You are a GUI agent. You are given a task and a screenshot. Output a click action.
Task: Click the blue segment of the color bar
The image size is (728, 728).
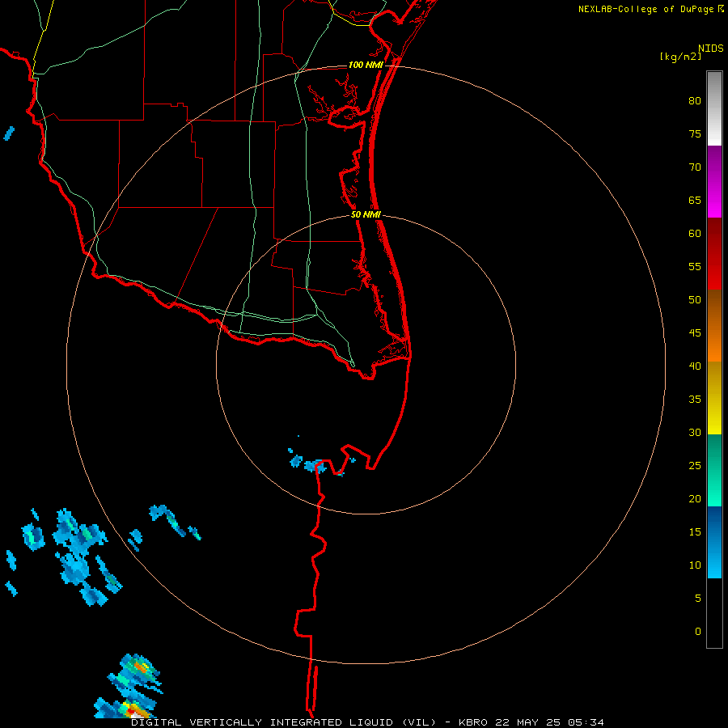(714, 542)
